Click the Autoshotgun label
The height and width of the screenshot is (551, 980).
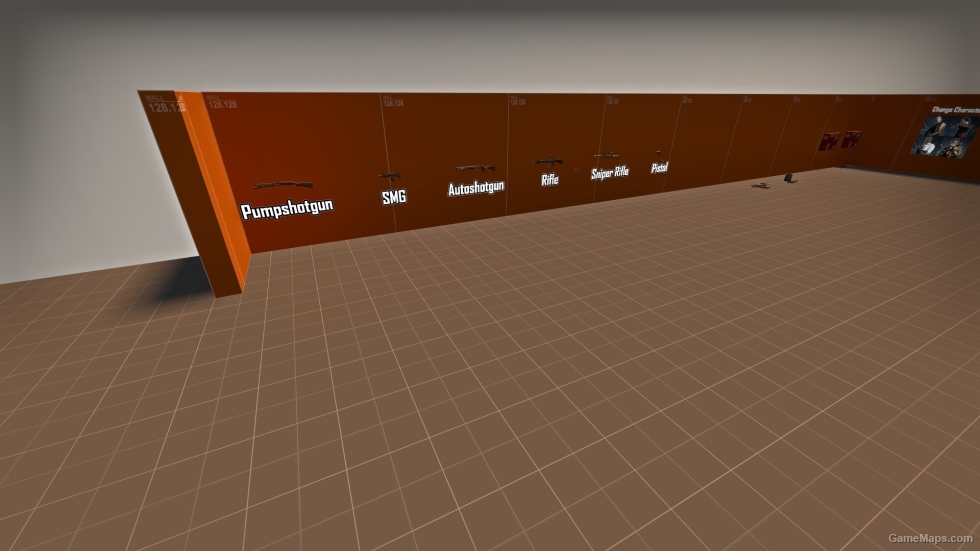click(476, 187)
